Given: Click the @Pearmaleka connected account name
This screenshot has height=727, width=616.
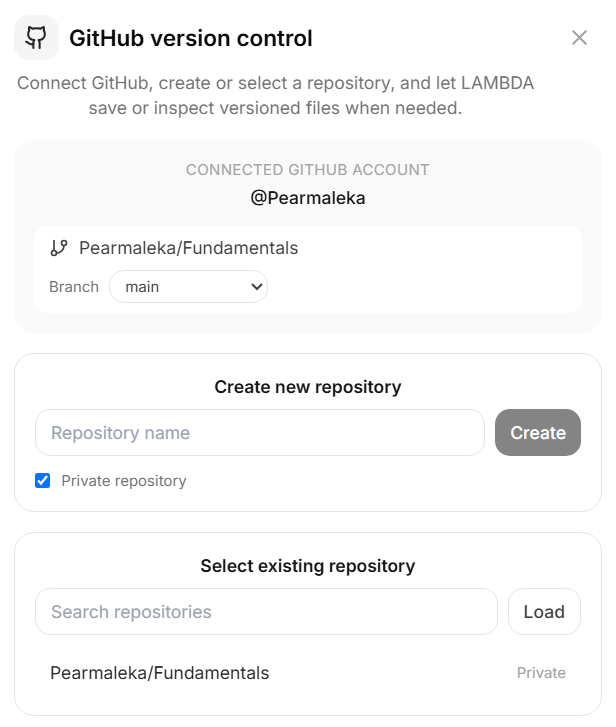Looking at the screenshot, I should point(308,198).
